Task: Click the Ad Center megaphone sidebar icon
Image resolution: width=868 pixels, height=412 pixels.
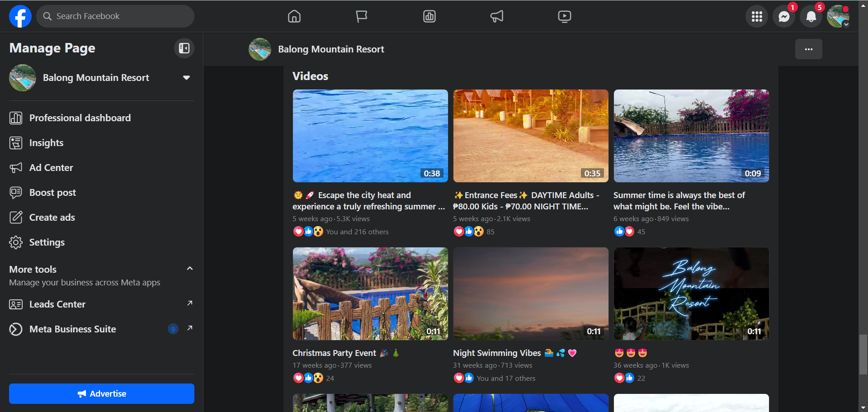Action: coord(16,168)
